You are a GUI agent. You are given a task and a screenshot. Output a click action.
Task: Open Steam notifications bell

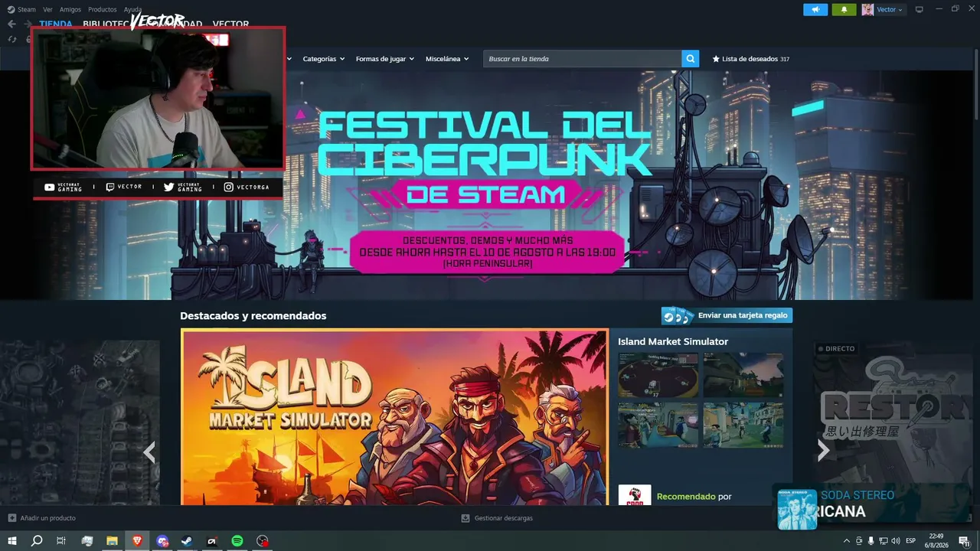(844, 9)
